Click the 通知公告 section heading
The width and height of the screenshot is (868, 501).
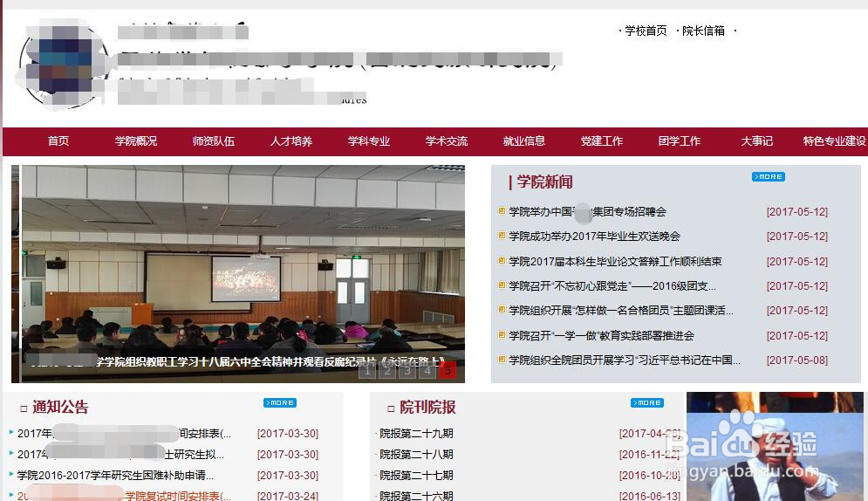60,408
